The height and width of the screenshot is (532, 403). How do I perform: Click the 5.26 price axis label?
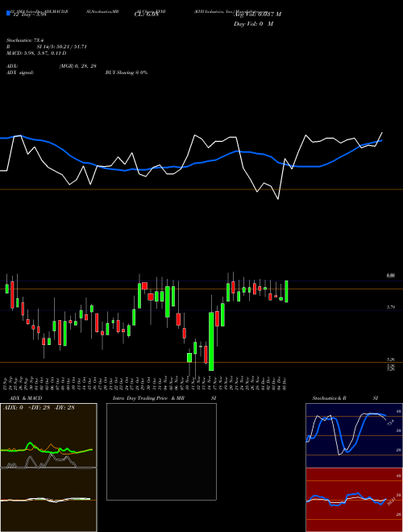coord(390,360)
